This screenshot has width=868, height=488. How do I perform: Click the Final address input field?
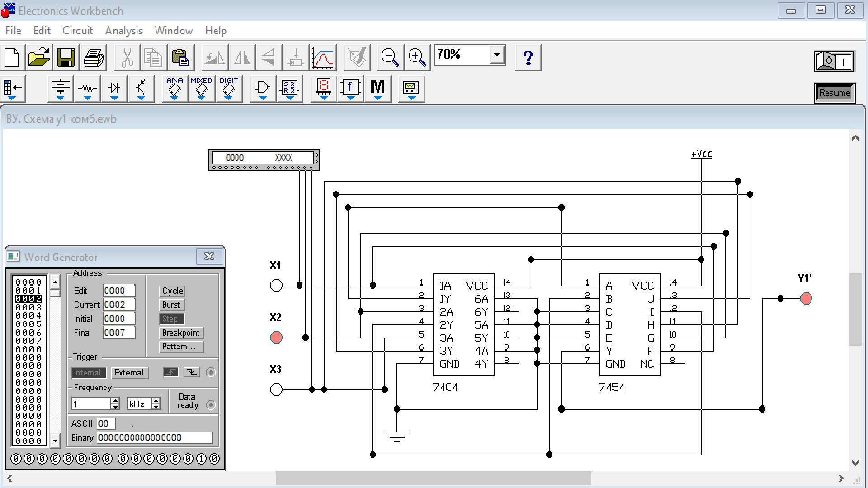[x=118, y=333]
